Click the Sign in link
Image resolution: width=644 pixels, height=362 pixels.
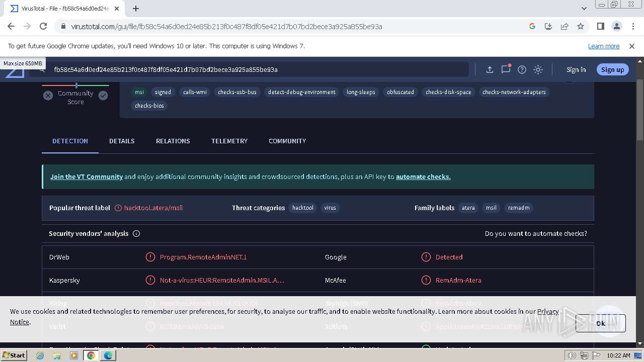coord(576,70)
